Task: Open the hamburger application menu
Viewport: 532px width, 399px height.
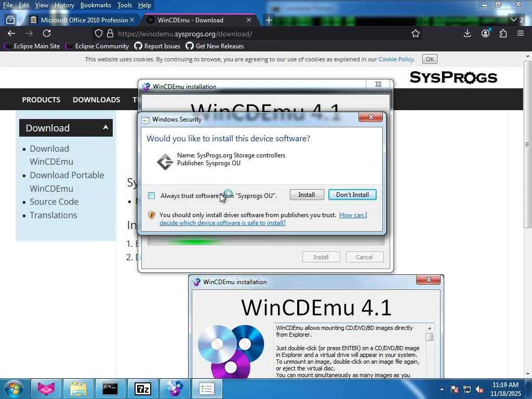Action: click(521, 33)
